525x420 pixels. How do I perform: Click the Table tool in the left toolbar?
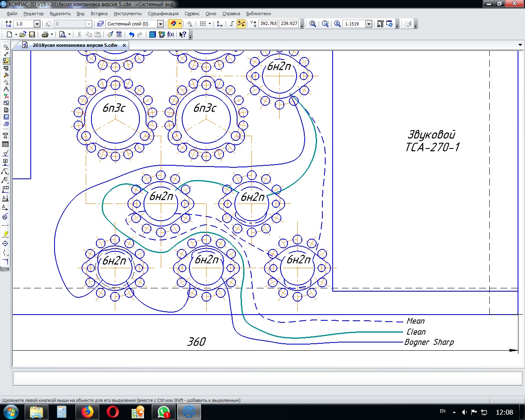pos(5,144)
